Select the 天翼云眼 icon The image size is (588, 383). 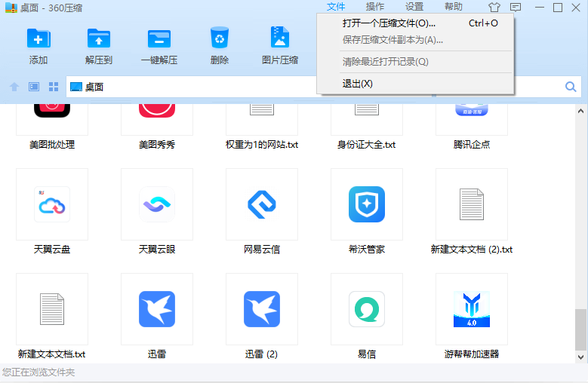tap(157, 204)
